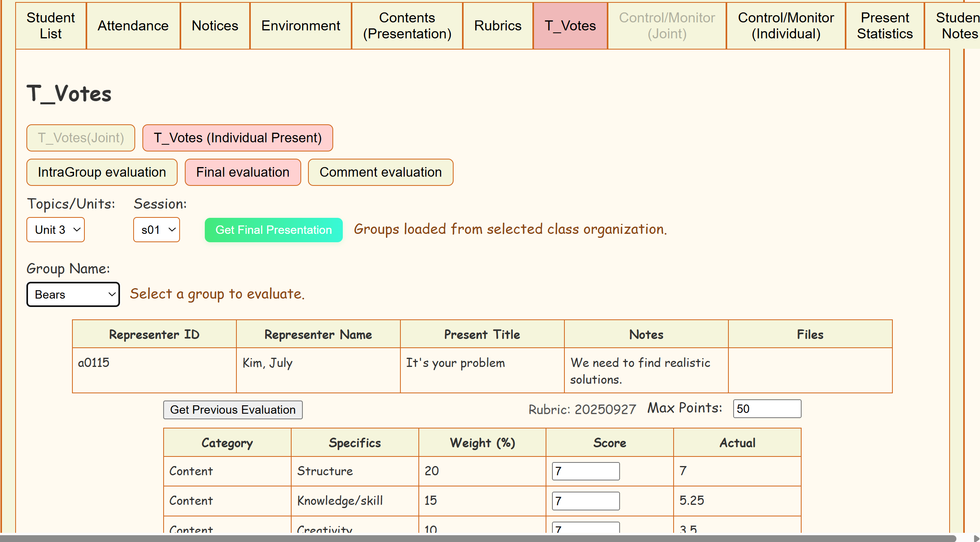980x542 pixels.
Task: Click the horizontal scrollbar at bottom
Action: [478, 538]
